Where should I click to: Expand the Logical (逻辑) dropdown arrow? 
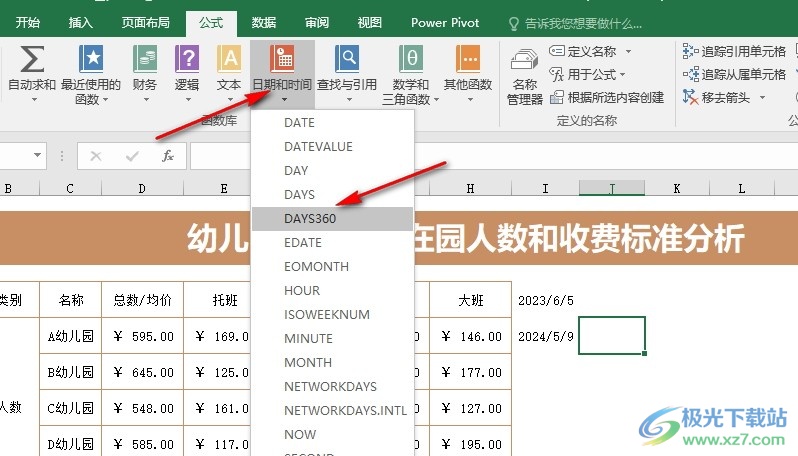(188, 99)
